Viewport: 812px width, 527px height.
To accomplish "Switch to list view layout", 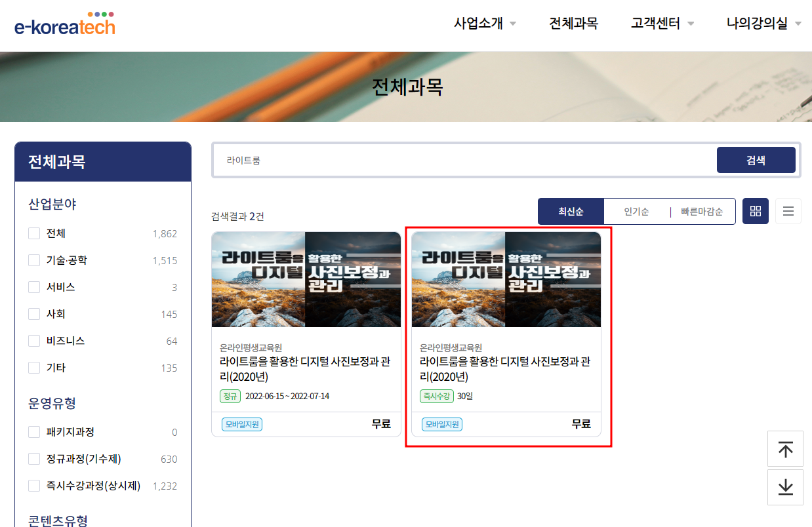I will pos(788,210).
